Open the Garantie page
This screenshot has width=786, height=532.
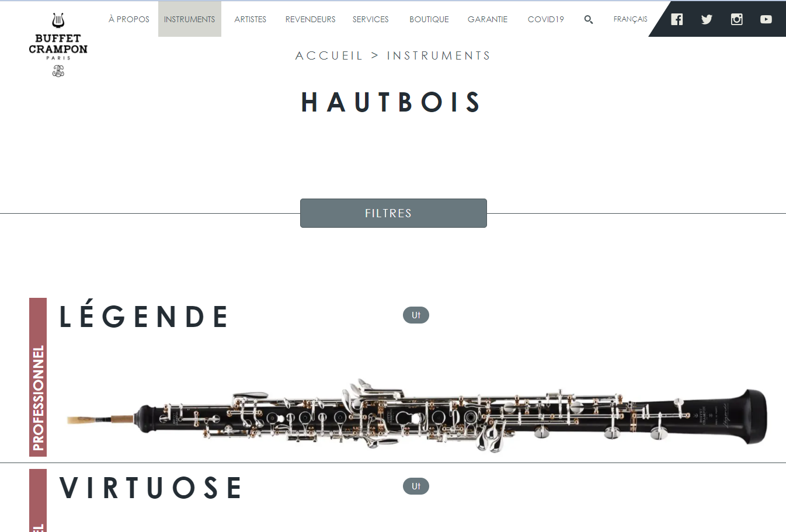click(488, 19)
